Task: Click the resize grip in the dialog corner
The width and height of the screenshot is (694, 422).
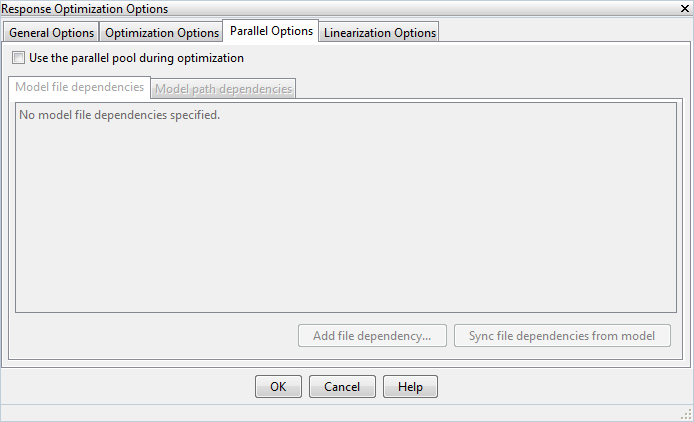Action: (686, 414)
